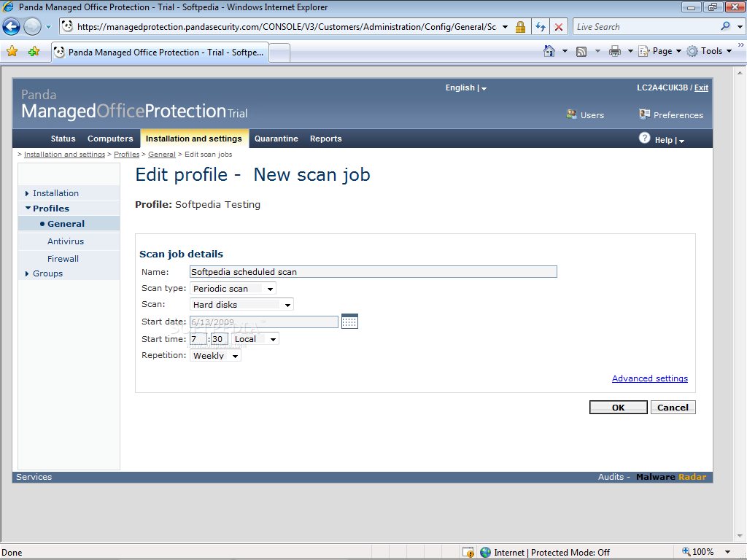Open the address bar history dropdown
The image size is (747, 560).
[505, 27]
